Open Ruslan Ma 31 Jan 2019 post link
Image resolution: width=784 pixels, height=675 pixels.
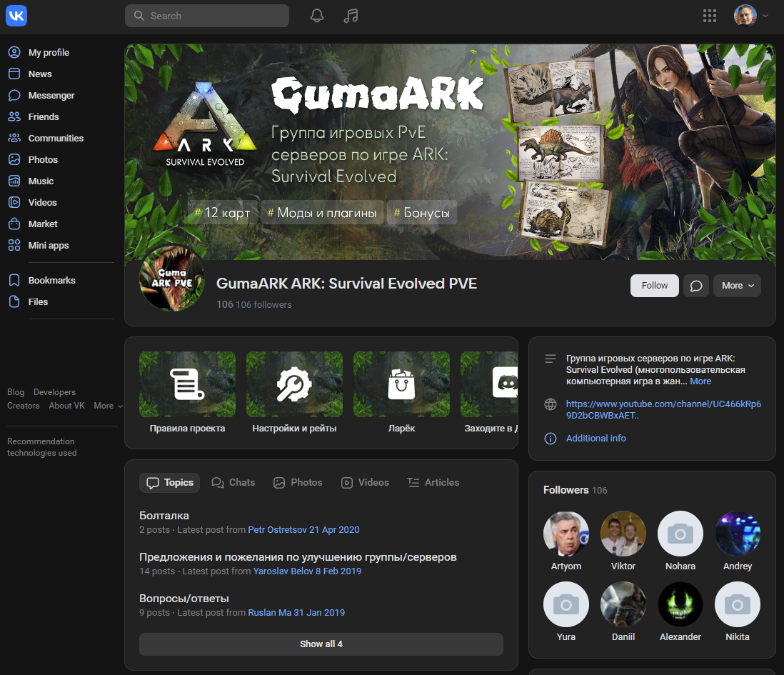[x=296, y=613]
